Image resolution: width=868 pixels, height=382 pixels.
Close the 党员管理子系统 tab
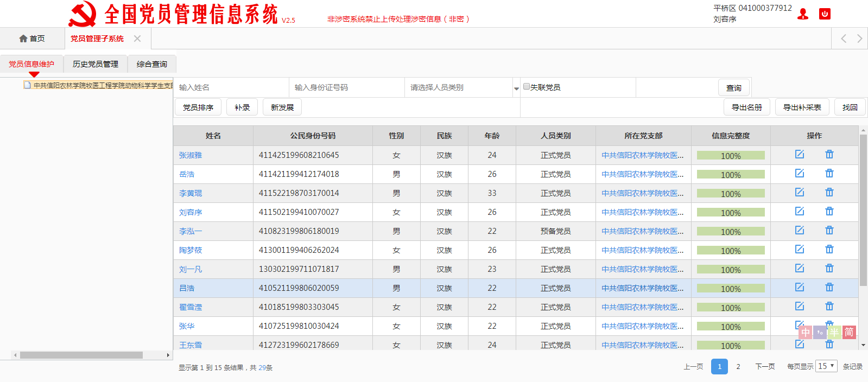pyautogui.click(x=137, y=39)
